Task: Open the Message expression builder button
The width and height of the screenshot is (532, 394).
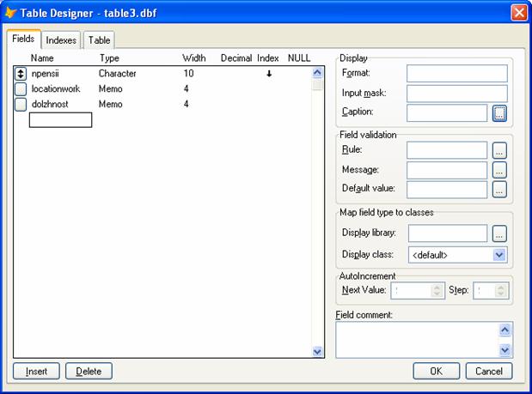Action: (x=500, y=170)
